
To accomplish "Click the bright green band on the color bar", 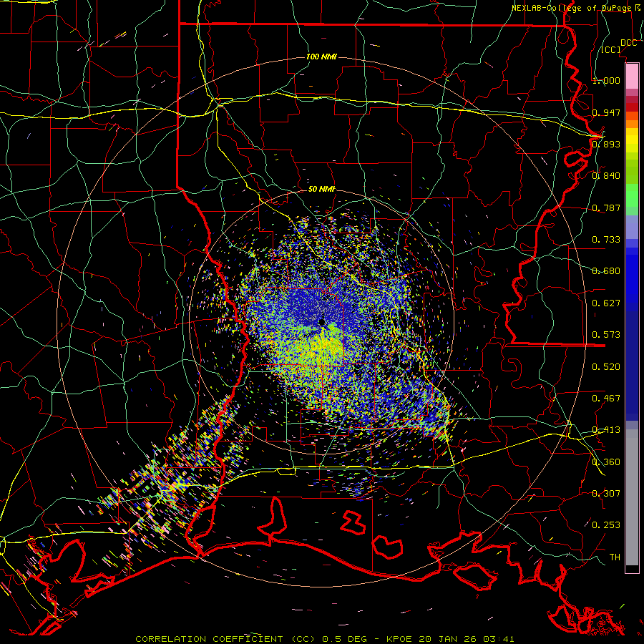I will point(632,195).
